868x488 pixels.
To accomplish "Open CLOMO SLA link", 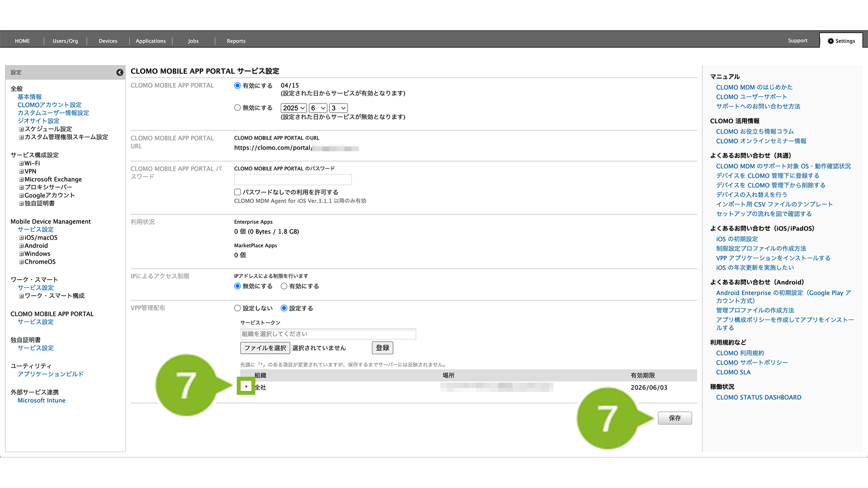I will pos(733,372).
